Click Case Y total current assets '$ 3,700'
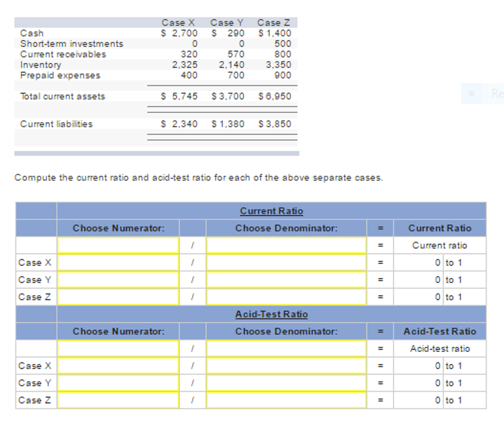Viewport: 504px width, 433px height. [228, 96]
